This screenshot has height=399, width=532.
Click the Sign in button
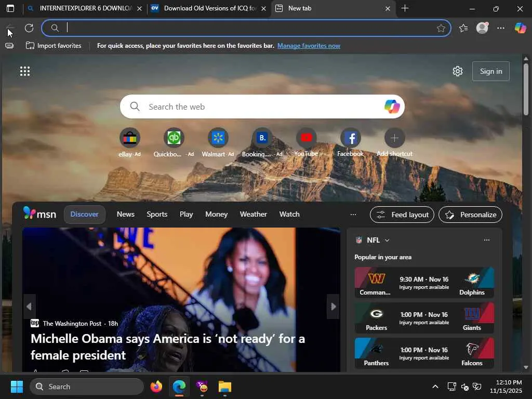pyautogui.click(x=491, y=71)
